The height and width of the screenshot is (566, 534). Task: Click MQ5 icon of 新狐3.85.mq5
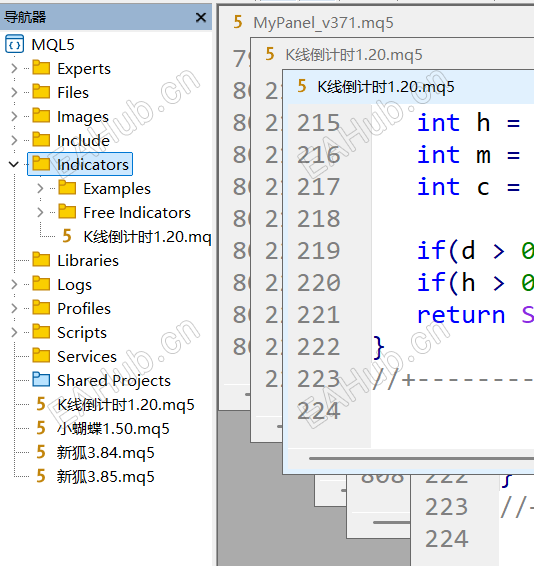coord(41,476)
